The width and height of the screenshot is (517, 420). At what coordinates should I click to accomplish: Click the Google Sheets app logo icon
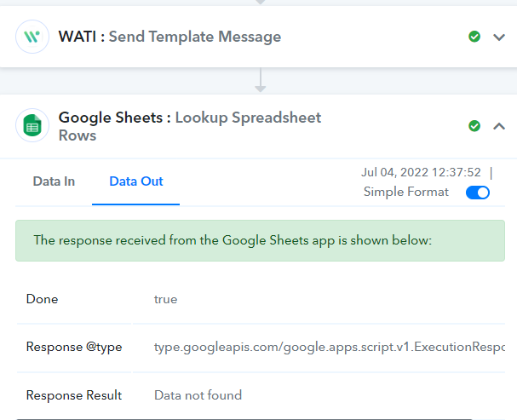pos(32,125)
